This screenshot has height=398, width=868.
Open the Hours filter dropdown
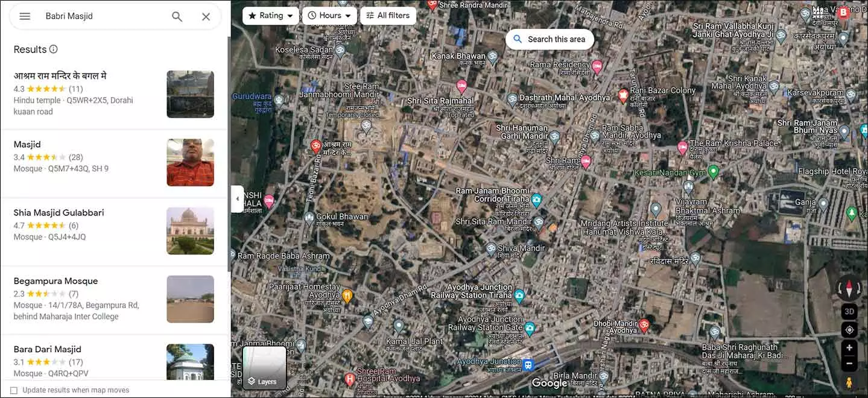[x=329, y=16]
